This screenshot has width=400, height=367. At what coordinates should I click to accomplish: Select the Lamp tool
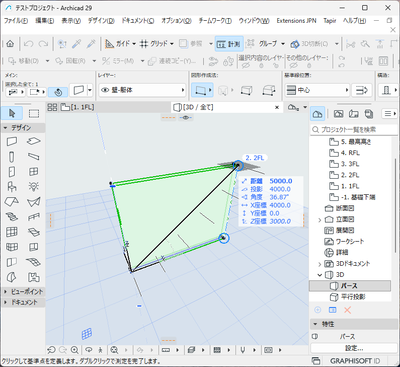click(34, 187)
